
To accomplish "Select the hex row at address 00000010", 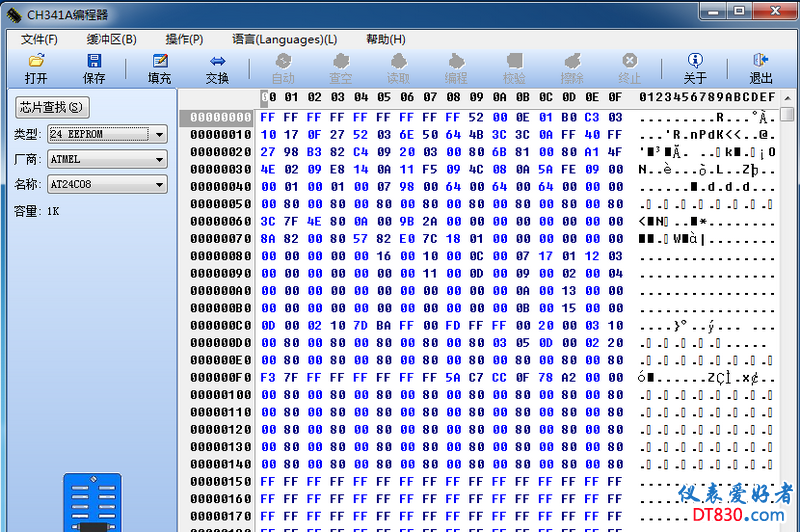I will (x=221, y=134).
